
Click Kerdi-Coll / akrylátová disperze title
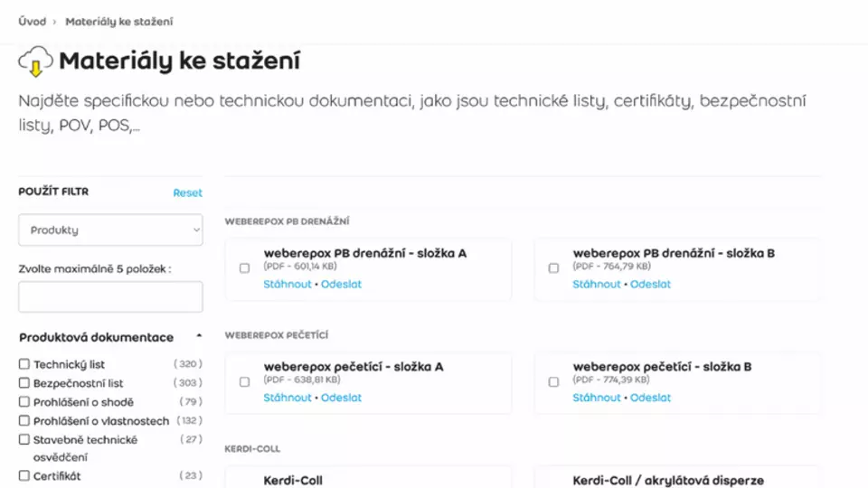[668, 480]
